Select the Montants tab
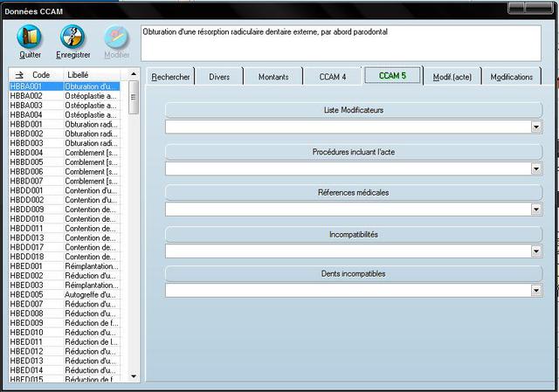 coord(273,77)
